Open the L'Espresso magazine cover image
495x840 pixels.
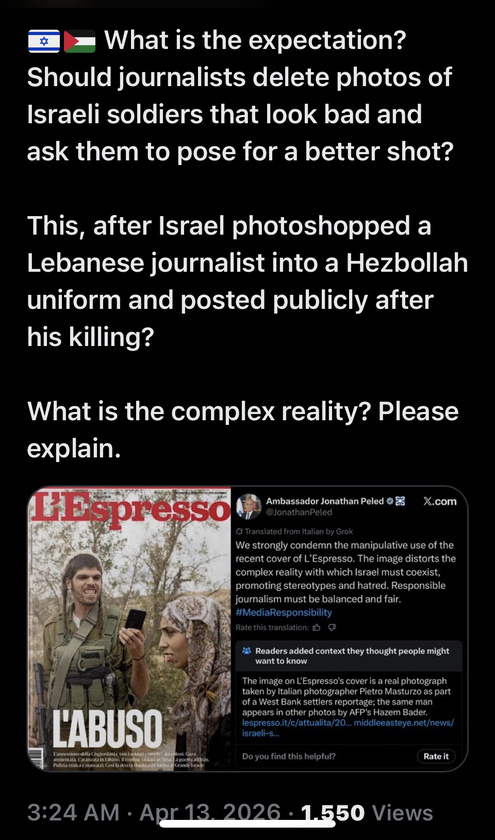click(129, 628)
